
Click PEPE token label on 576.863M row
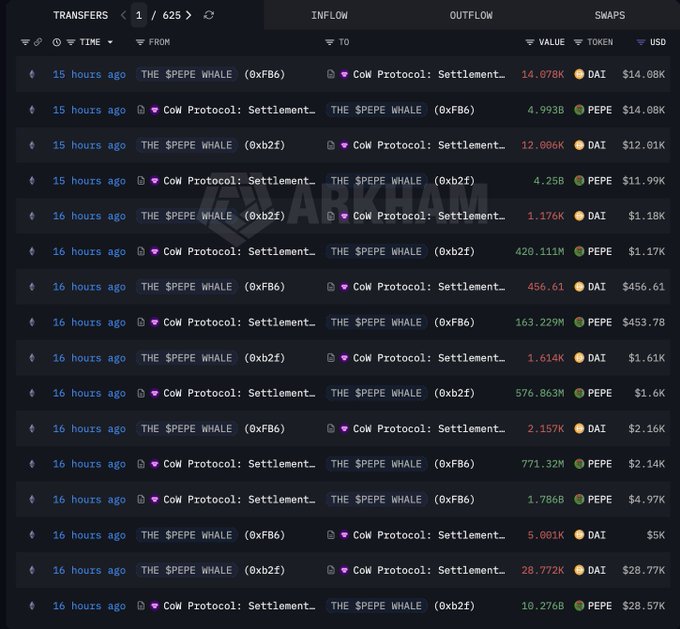tap(600, 393)
